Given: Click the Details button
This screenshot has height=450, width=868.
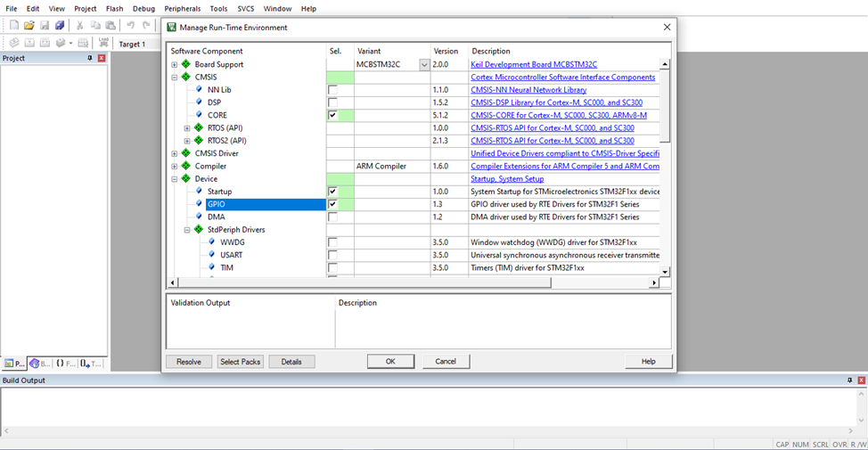Looking at the screenshot, I should click(x=291, y=362).
